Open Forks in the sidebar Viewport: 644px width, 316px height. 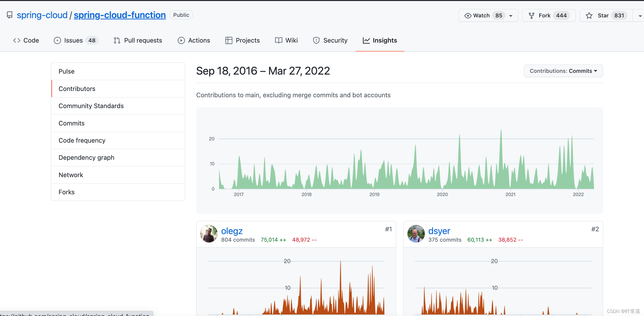(x=118, y=192)
